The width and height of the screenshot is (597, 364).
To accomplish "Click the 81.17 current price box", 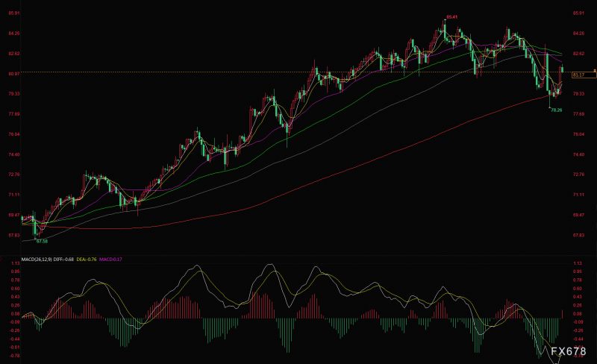I will pos(584,75).
